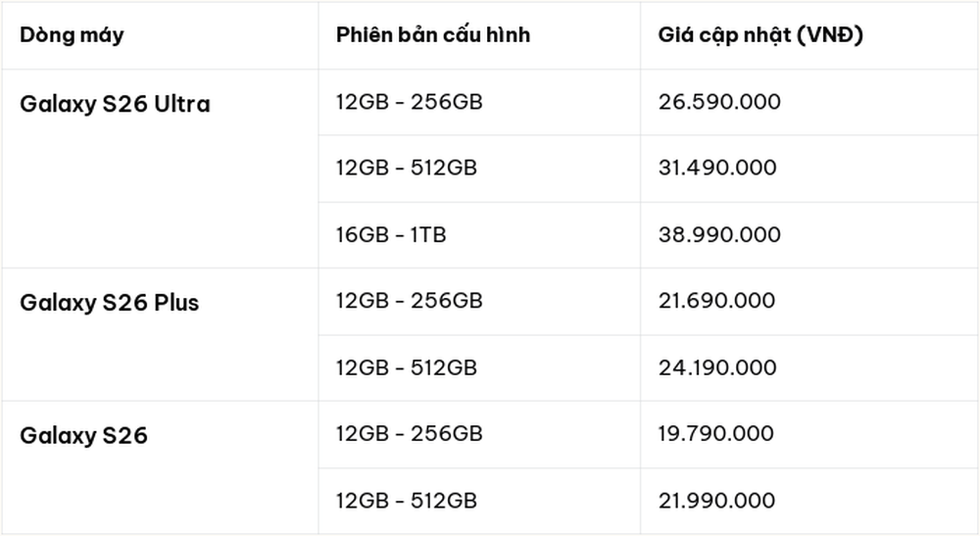The width and height of the screenshot is (980, 536).
Task: Select the Galaxy S26 Plus cell
Action: pyautogui.click(x=110, y=303)
